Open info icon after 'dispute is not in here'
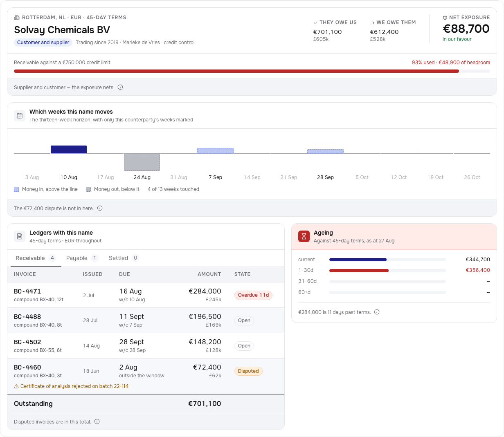 tap(100, 208)
